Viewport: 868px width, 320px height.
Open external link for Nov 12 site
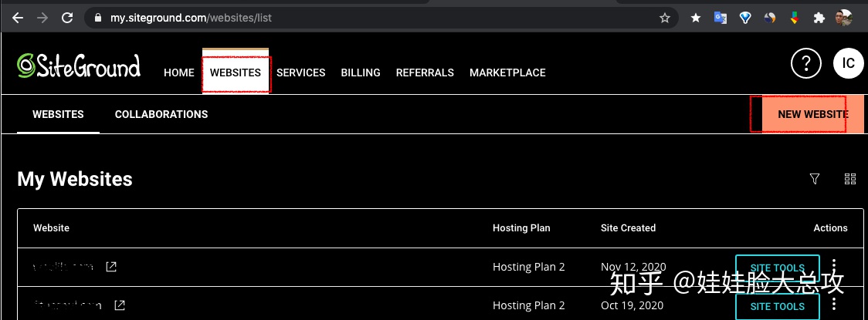[x=111, y=267]
